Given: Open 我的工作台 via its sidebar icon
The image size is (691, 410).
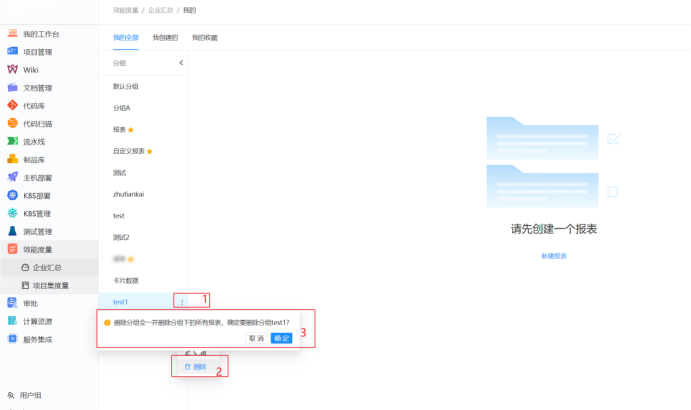Looking at the screenshot, I should 12,34.
